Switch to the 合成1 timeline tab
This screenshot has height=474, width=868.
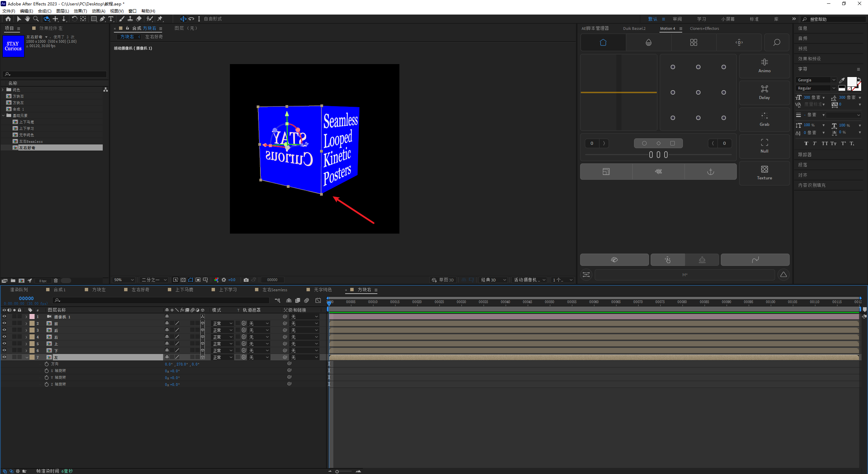coord(59,290)
